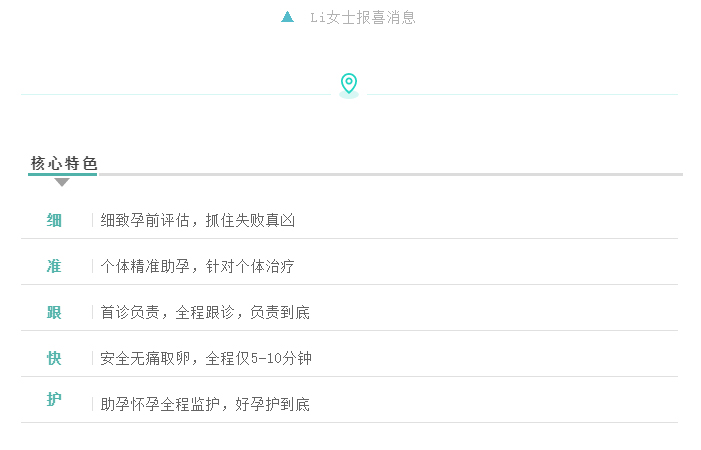Click the 护 feature label

(54, 400)
